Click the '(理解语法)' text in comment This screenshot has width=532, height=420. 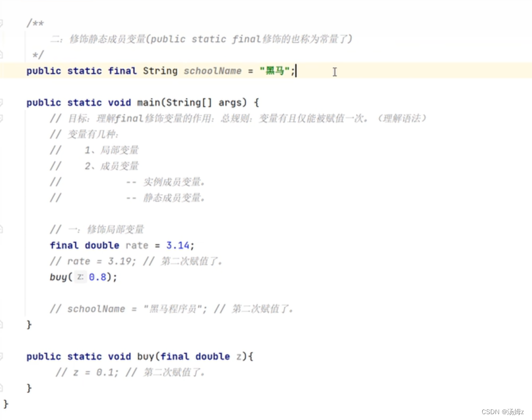point(402,118)
